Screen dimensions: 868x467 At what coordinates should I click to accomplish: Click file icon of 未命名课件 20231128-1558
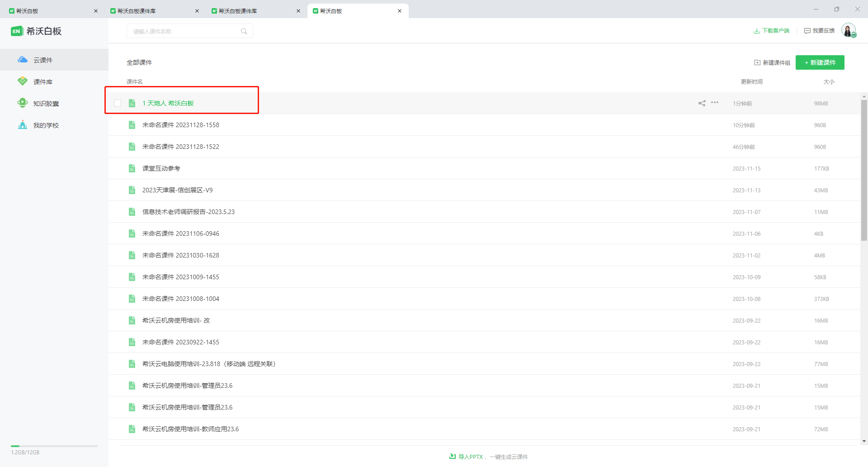pos(132,125)
